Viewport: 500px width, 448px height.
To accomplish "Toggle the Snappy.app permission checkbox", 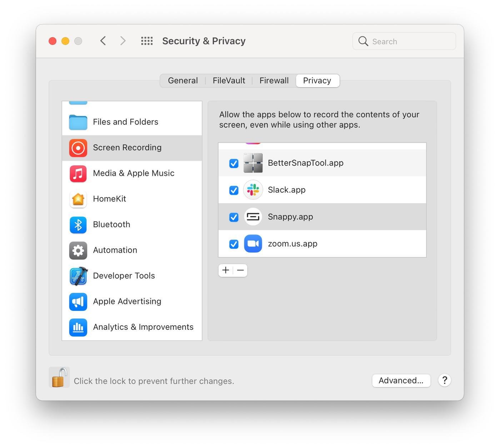I will coord(234,217).
